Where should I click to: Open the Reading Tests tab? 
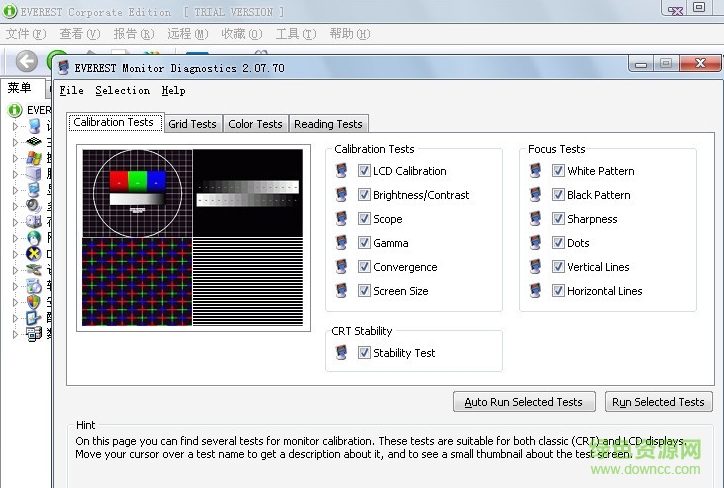pyautogui.click(x=328, y=124)
